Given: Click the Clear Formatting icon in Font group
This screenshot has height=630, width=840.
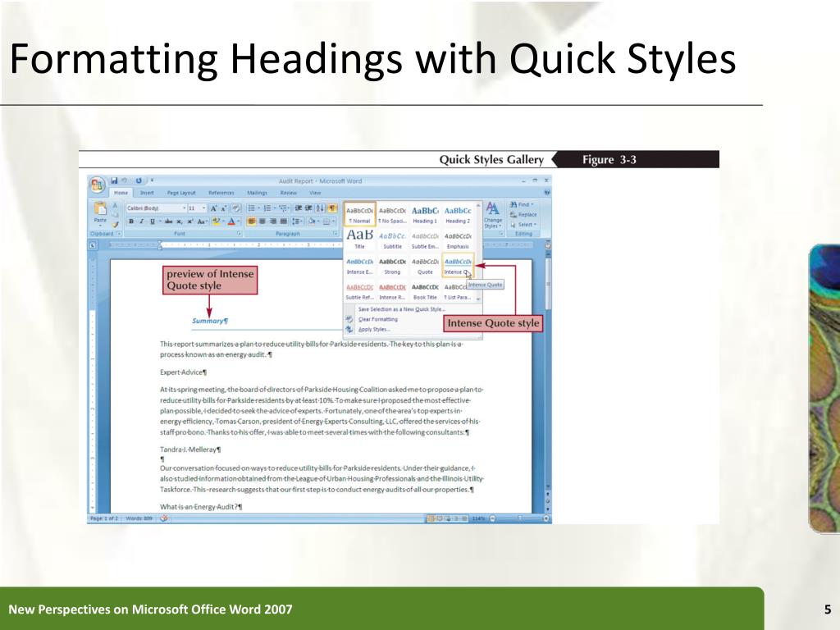Looking at the screenshot, I should 235,208.
